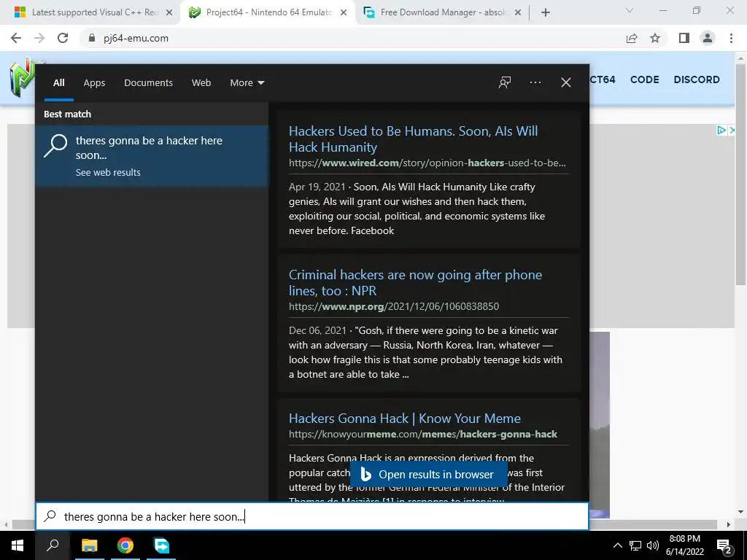Screen dimensions: 747x560
Task: Open Free Download Manager taskbar icon
Action: [161, 545]
